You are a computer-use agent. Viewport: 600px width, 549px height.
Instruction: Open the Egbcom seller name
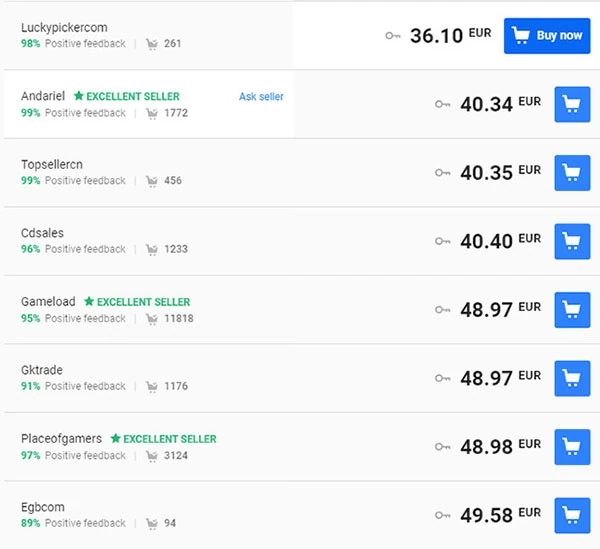click(42, 507)
